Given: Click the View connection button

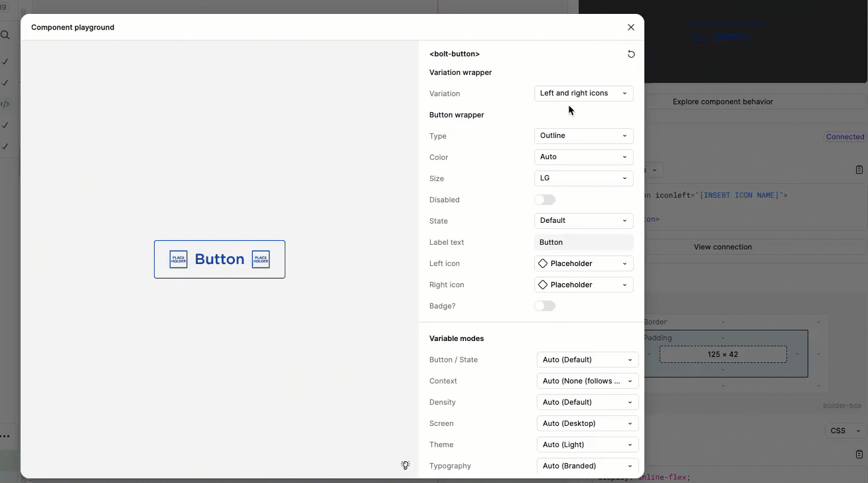Looking at the screenshot, I should point(723,247).
